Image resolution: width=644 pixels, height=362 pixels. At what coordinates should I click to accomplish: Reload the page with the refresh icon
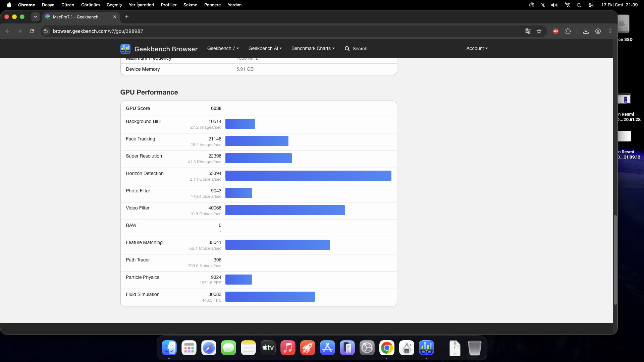tap(32, 31)
